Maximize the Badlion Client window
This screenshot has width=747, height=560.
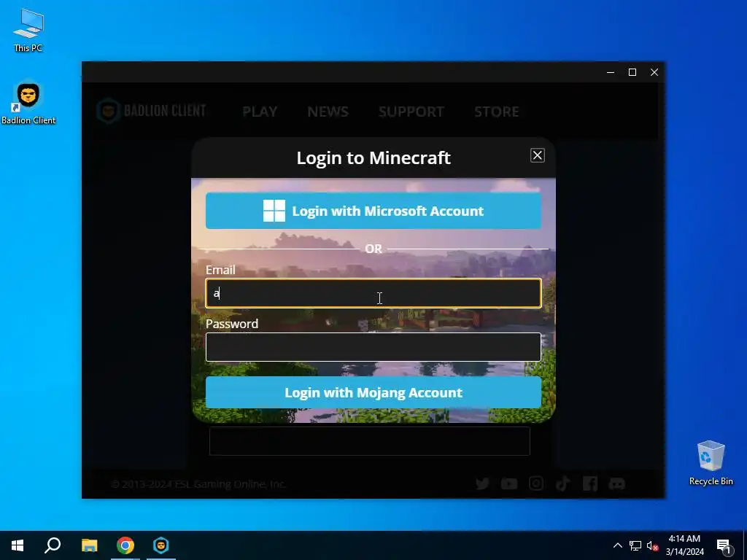point(632,72)
